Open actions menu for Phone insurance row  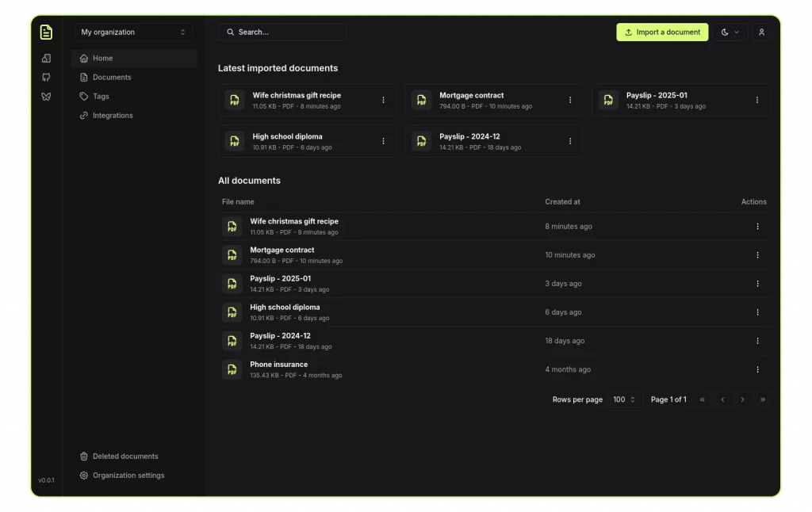(x=757, y=369)
